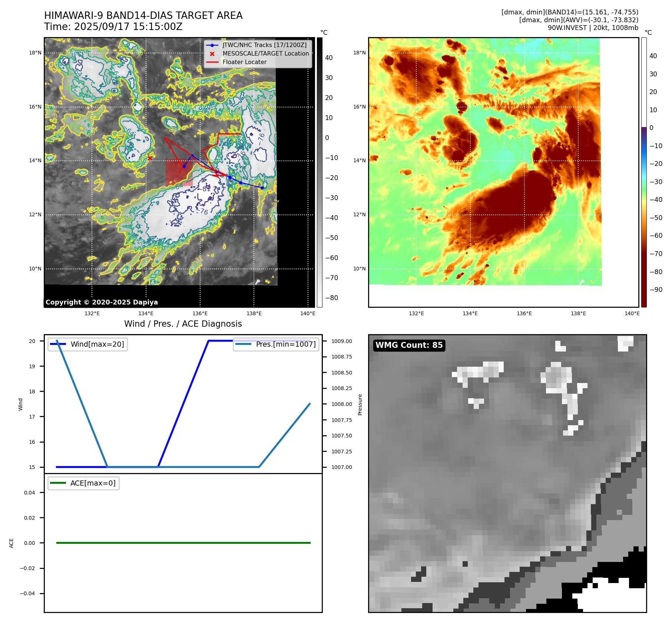Click the 132°E longitude label under the grayscale map
This screenshot has height=626, width=672.
click(92, 313)
